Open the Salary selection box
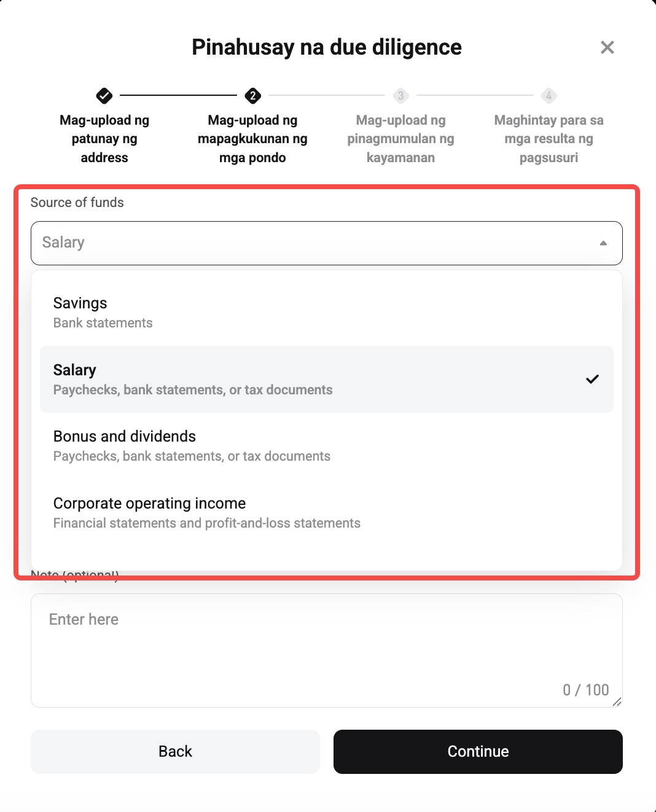Viewport: 656px width, 812px height. [326, 243]
